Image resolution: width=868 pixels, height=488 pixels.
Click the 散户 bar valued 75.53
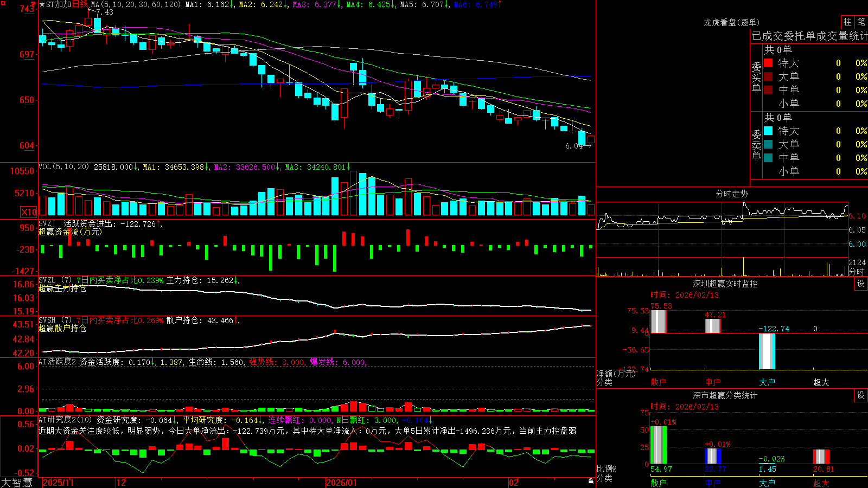tap(658, 322)
